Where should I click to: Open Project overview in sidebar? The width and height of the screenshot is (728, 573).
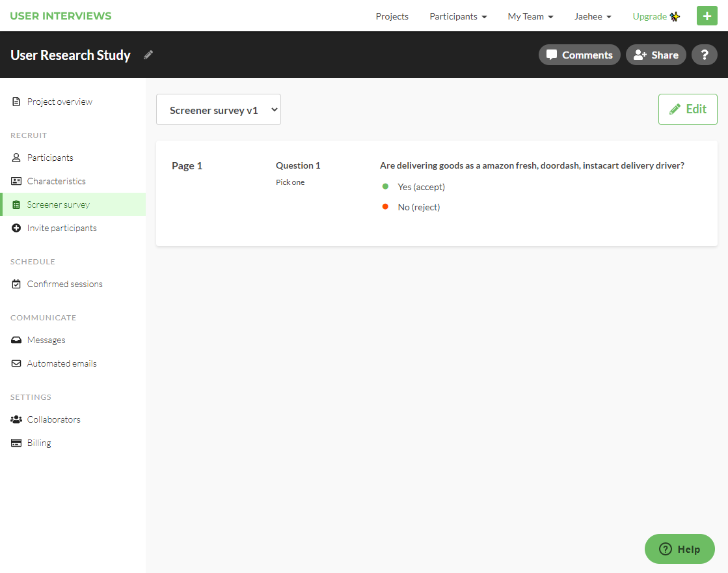(x=73, y=102)
